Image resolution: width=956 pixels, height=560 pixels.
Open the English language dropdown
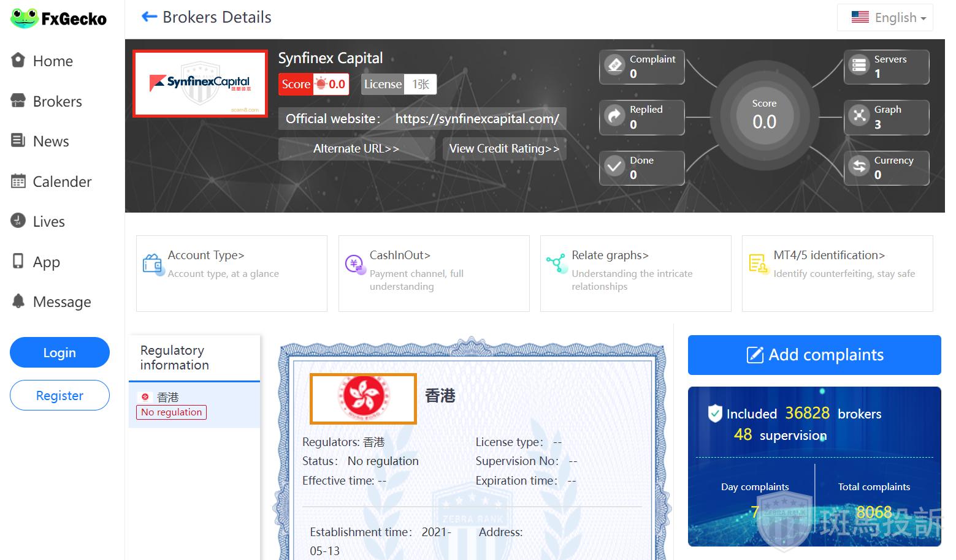(885, 18)
